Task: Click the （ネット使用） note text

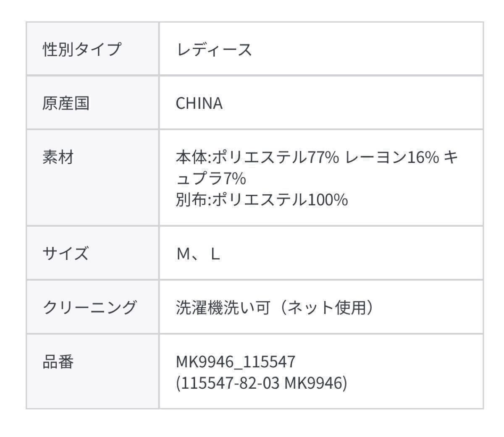Action: click(325, 308)
